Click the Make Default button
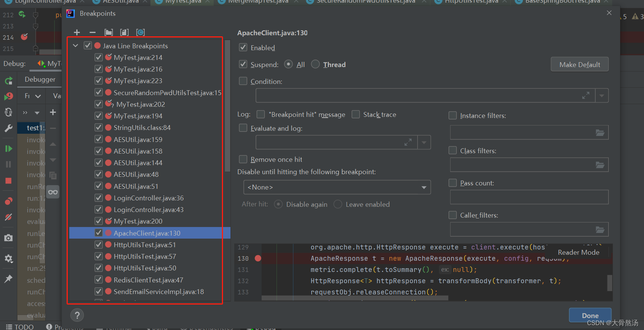Viewport: 644px width, 330px height. click(x=580, y=64)
